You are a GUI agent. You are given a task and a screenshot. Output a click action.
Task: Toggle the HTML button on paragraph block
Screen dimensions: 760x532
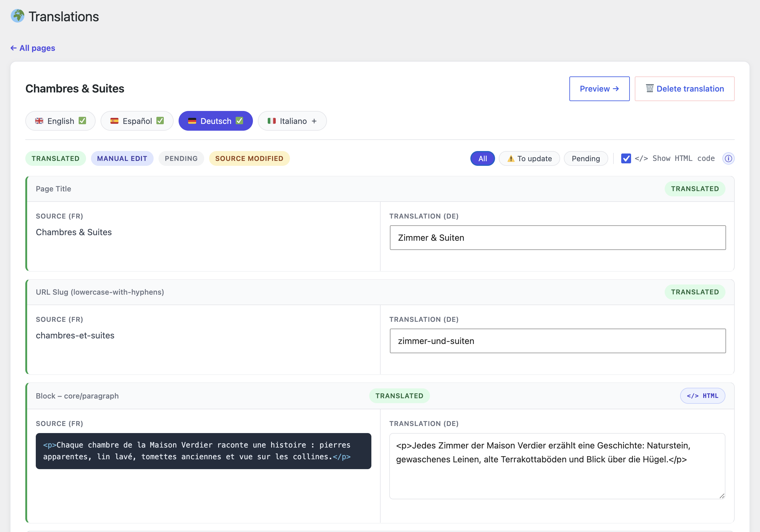[x=702, y=396]
